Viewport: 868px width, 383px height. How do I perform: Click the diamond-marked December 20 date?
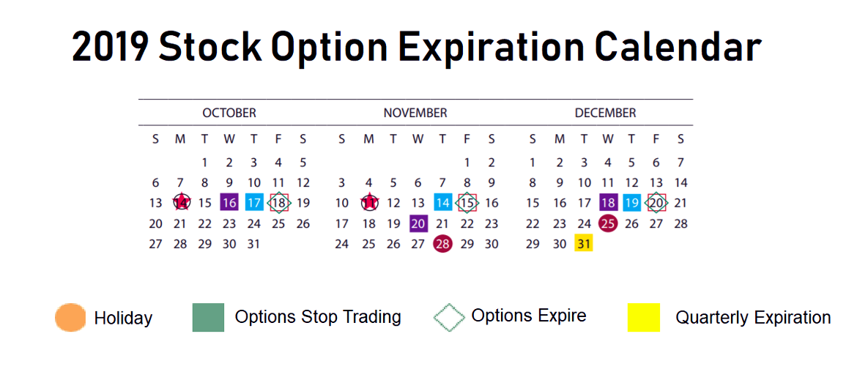pos(656,203)
